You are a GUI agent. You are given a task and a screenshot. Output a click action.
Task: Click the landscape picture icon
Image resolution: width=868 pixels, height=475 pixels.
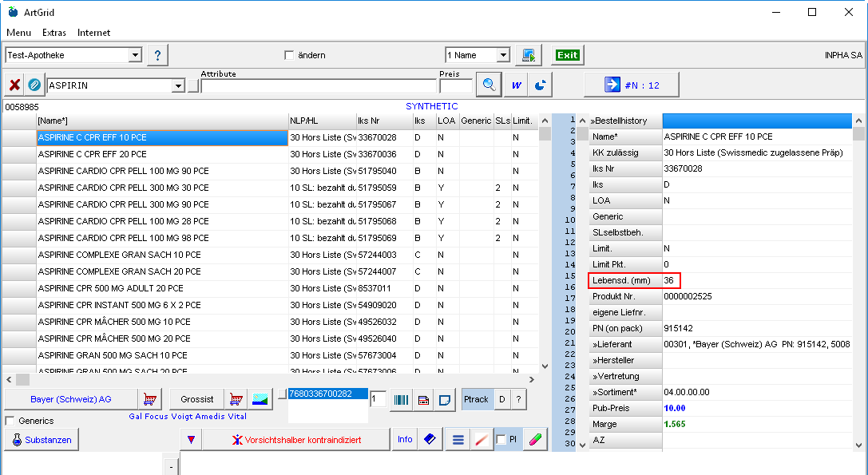click(260, 399)
